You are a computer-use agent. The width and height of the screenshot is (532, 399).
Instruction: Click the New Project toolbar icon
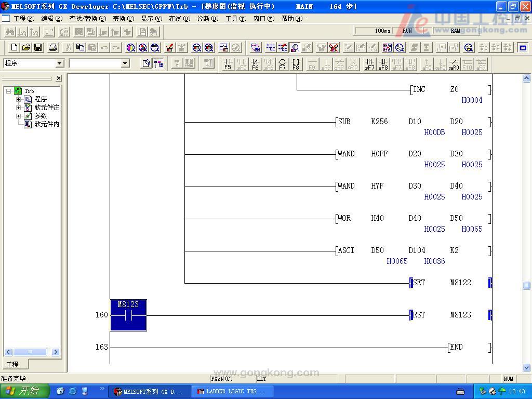point(14,48)
